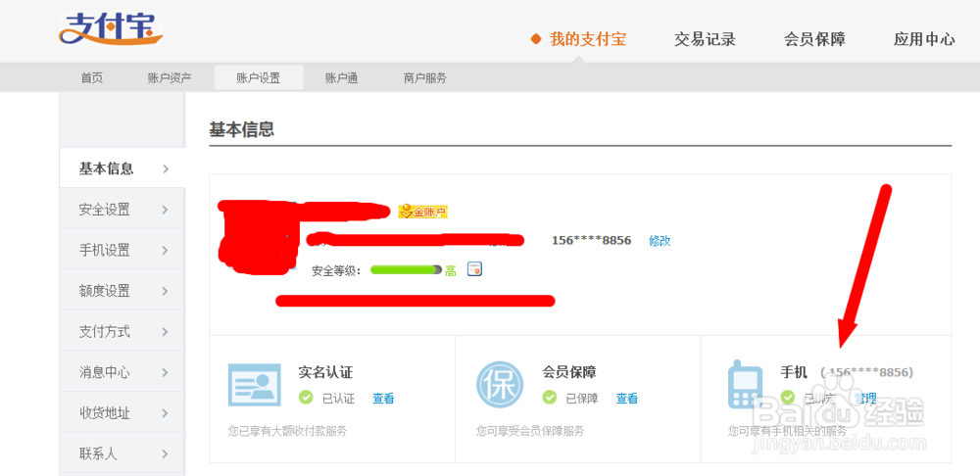Select the 账户设置 tab
Viewport: 980px width, 476px height.
[x=259, y=77]
